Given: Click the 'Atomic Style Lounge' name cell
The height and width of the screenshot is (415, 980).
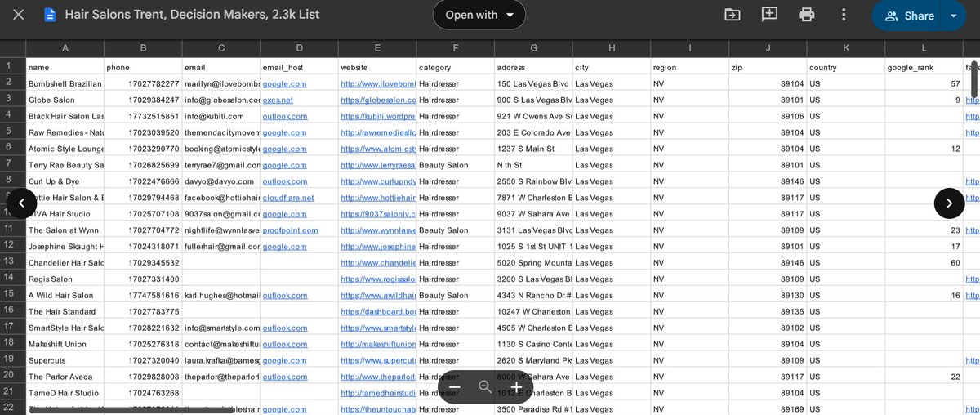Looking at the screenshot, I should (65, 149).
